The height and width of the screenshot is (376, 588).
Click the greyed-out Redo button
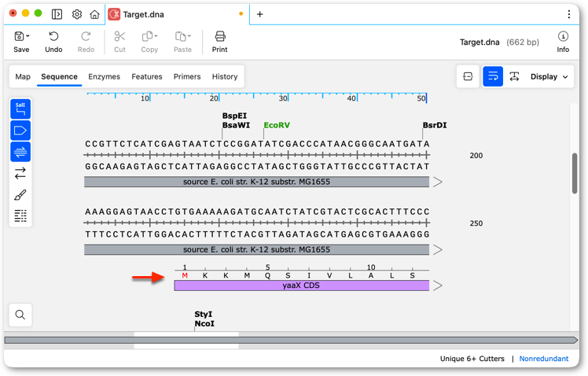86,42
